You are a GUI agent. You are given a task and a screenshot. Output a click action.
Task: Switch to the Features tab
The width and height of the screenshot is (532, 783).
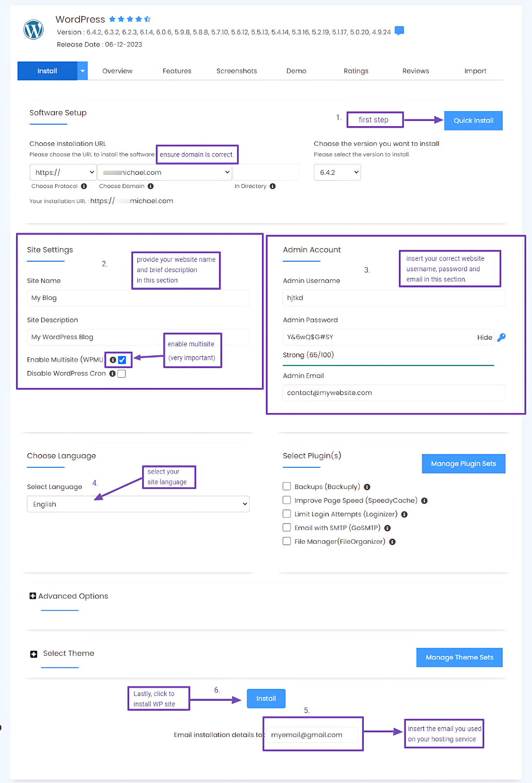177,71
